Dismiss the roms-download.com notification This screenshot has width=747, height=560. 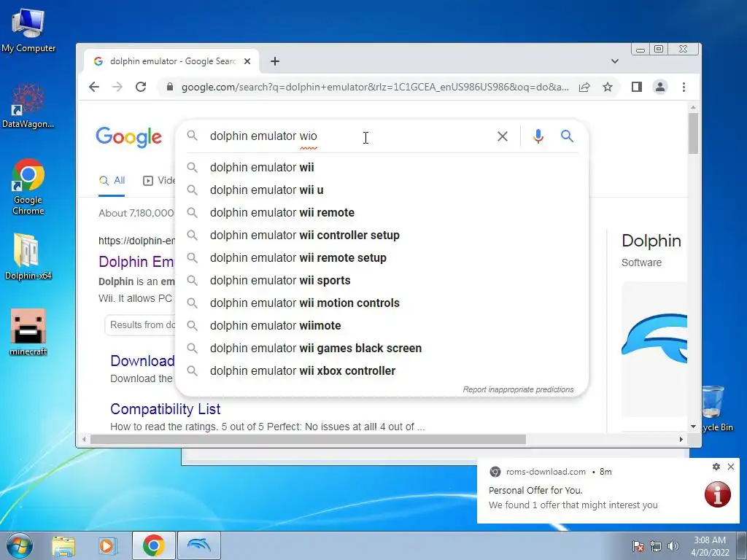(x=731, y=467)
